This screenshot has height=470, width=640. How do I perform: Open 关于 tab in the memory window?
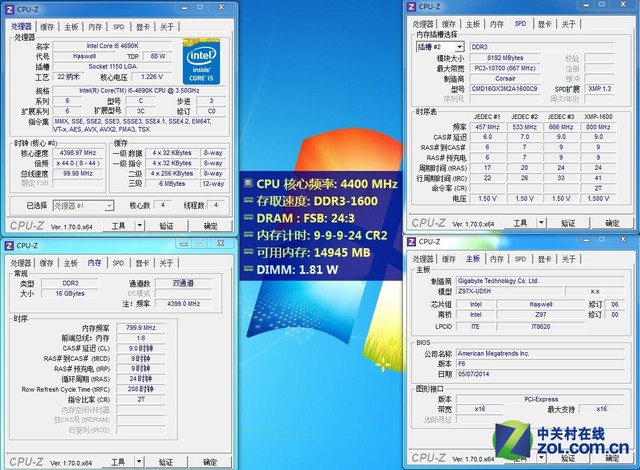coord(167,263)
